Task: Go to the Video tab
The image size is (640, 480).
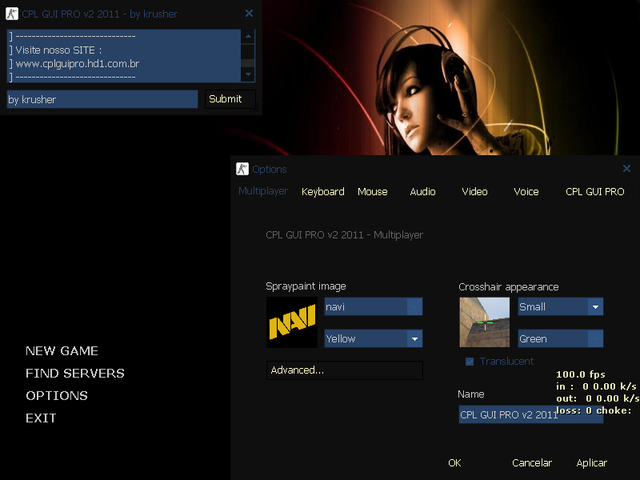Action: click(x=474, y=192)
